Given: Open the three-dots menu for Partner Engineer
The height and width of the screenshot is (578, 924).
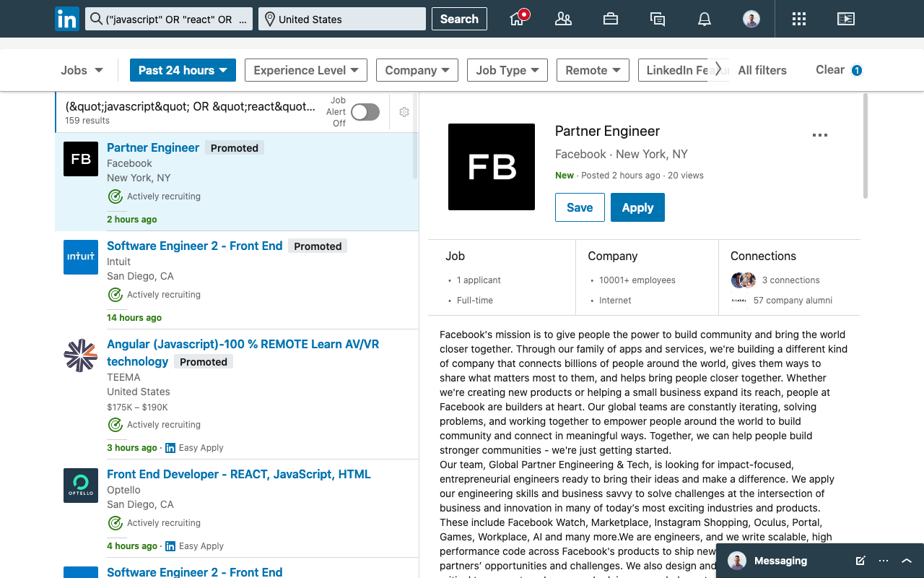Looking at the screenshot, I should point(819,135).
